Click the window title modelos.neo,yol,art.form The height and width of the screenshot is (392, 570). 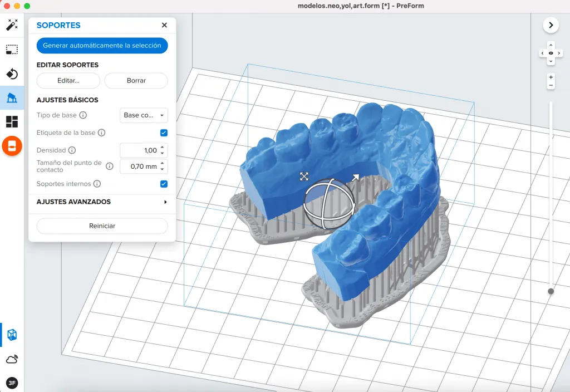[361, 6]
